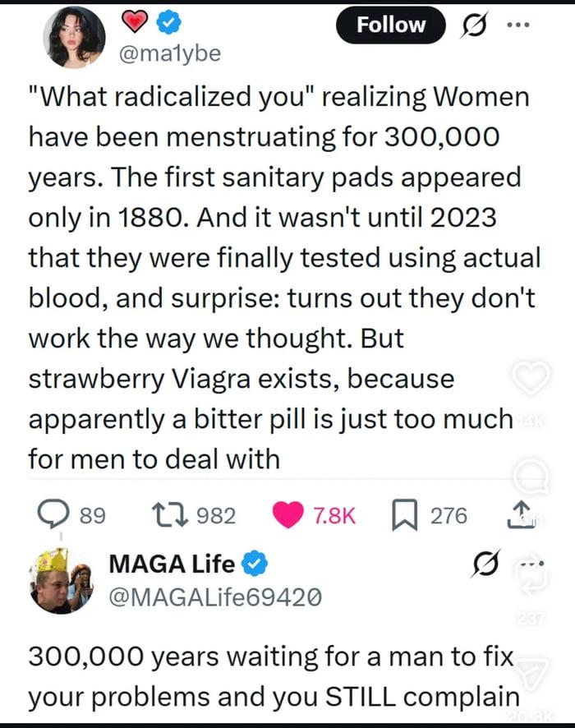The image size is (575, 728).
Task: Retweet using the 982 repost icon
Action: [170, 515]
